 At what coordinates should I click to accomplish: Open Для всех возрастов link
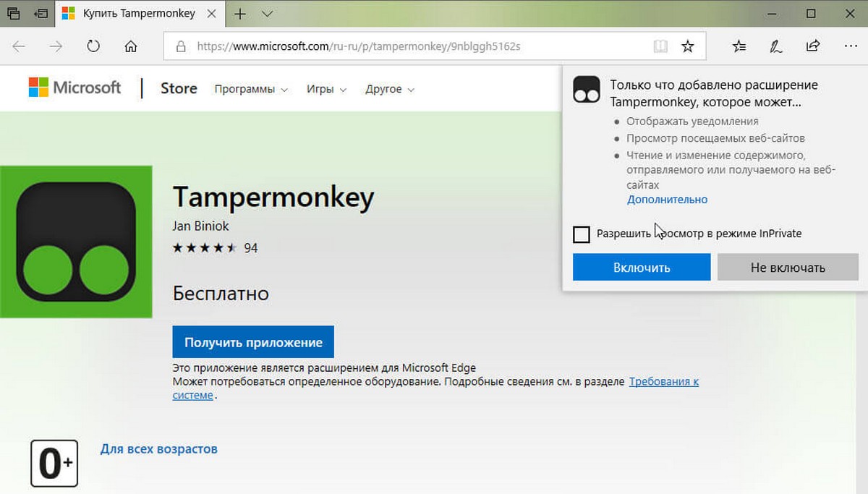click(x=158, y=448)
